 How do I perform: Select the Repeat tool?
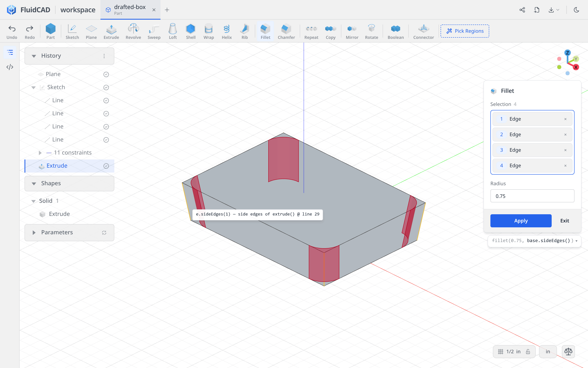point(311,31)
